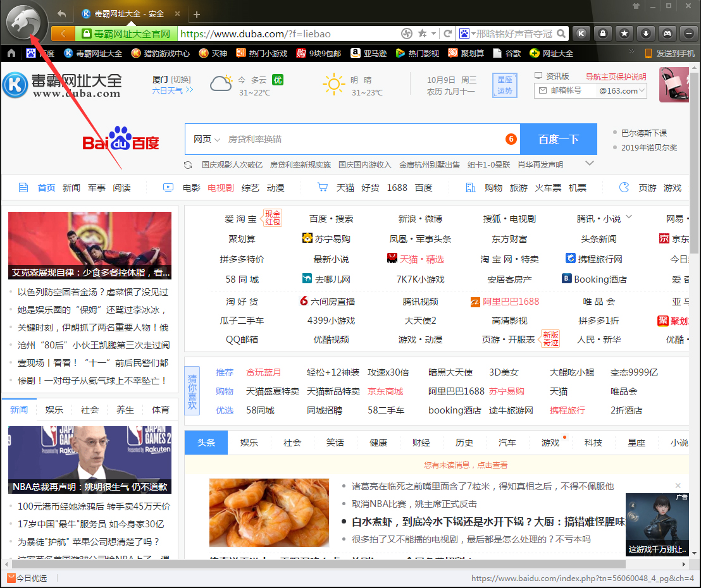This screenshot has width=701, height=588.
Task: Open the 网页 search type dropdown
Action: [x=204, y=138]
